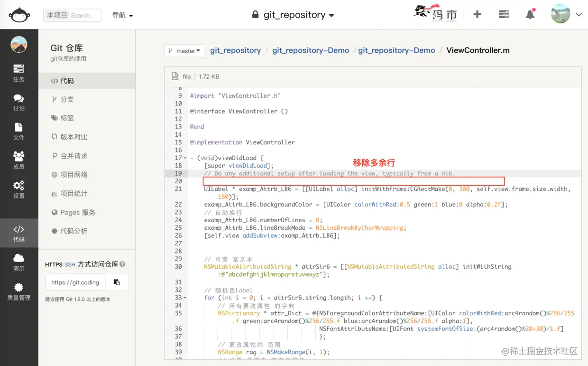Image resolution: width=588 pixels, height=366 pixels.
Task: Open the 任务 tasks sidebar icon
Action: point(18,73)
